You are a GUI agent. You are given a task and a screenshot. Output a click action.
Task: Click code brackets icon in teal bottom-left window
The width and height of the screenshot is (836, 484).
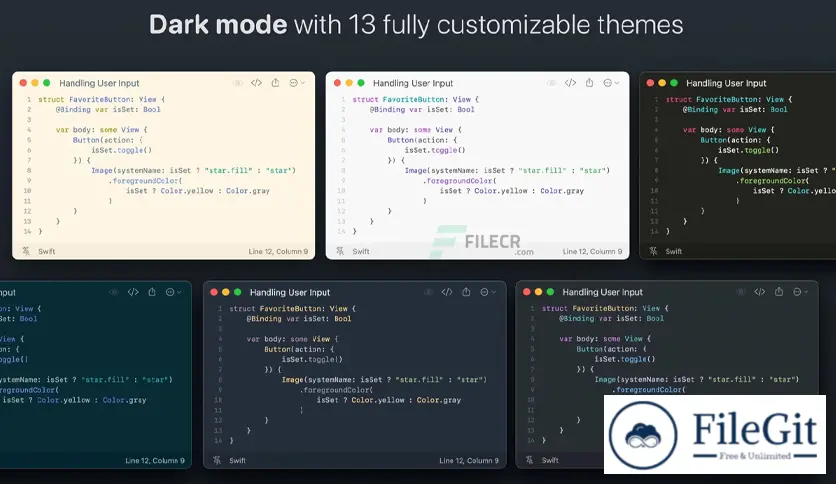point(133,292)
